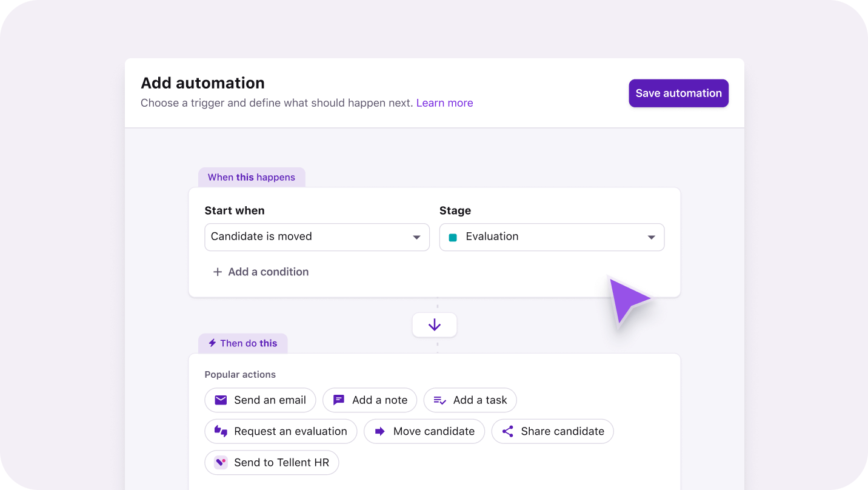Screen dimensions: 868x490
Task: Click the envelope icon on Send an email
Action: [221, 400]
